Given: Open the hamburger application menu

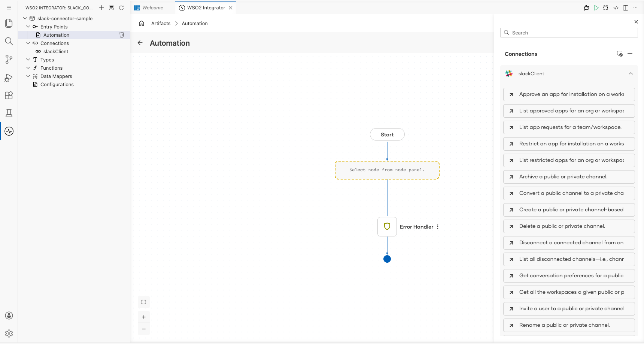Looking at the screenshot, I should coord(9,7).
